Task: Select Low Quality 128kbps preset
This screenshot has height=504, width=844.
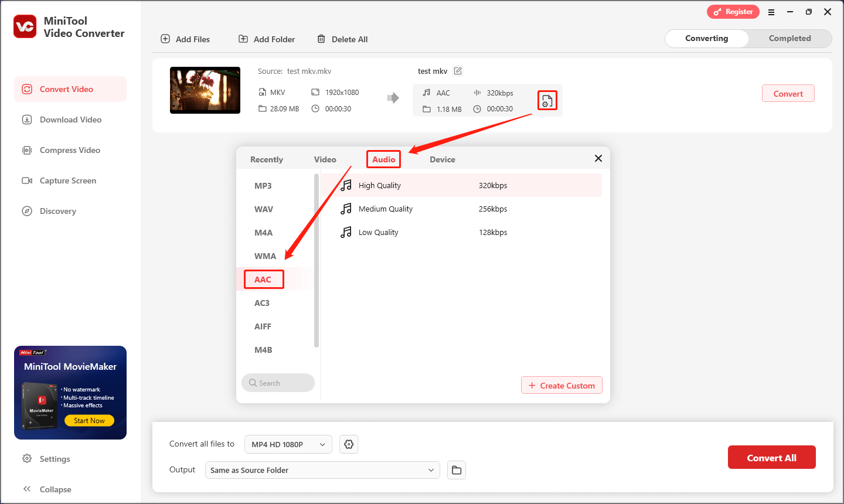Action: [x=461, y=232]
